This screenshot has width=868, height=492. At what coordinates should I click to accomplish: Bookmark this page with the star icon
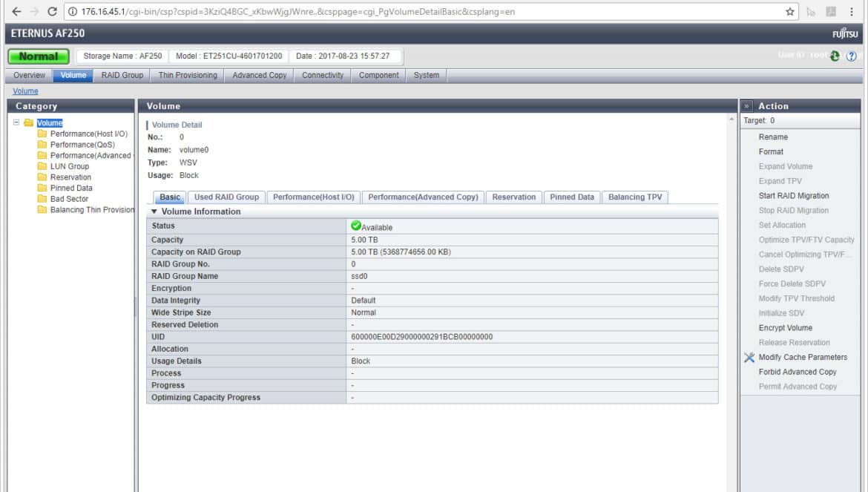click(790, 12)
